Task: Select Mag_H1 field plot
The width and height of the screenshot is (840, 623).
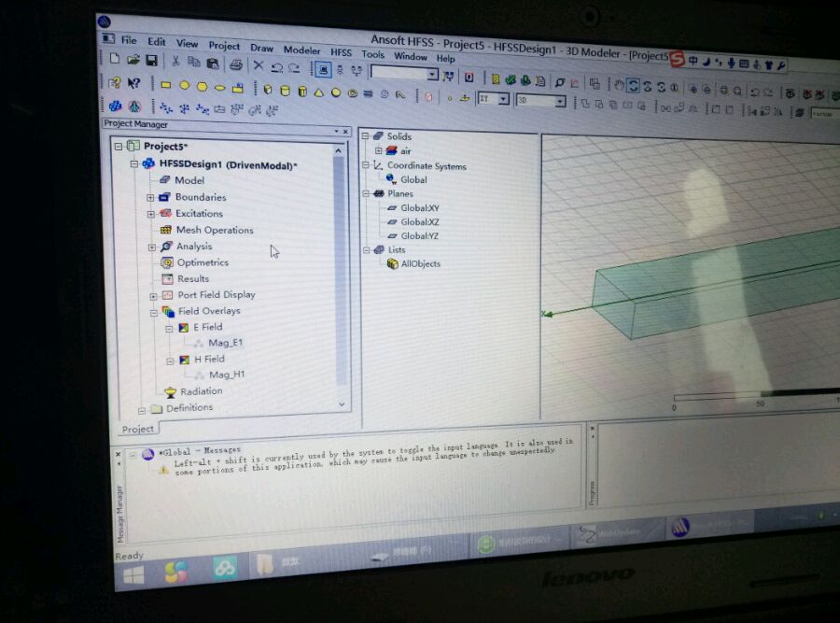Action: [227, 375]
